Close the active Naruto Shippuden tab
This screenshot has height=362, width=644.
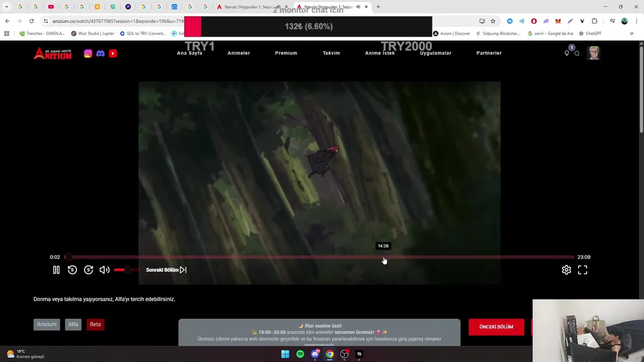click(x=366, y=7)
